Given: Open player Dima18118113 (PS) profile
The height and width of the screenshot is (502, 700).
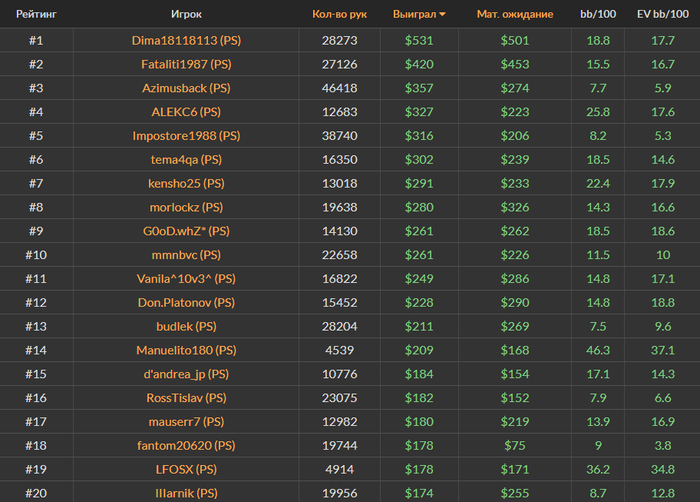Looking at the screenshot, I should (185, 40).
